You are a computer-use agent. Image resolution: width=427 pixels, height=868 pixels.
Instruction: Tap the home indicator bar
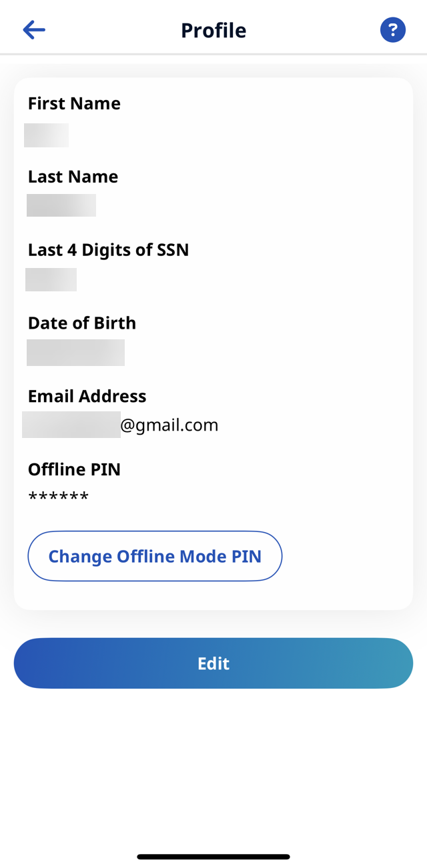[213, 857]
